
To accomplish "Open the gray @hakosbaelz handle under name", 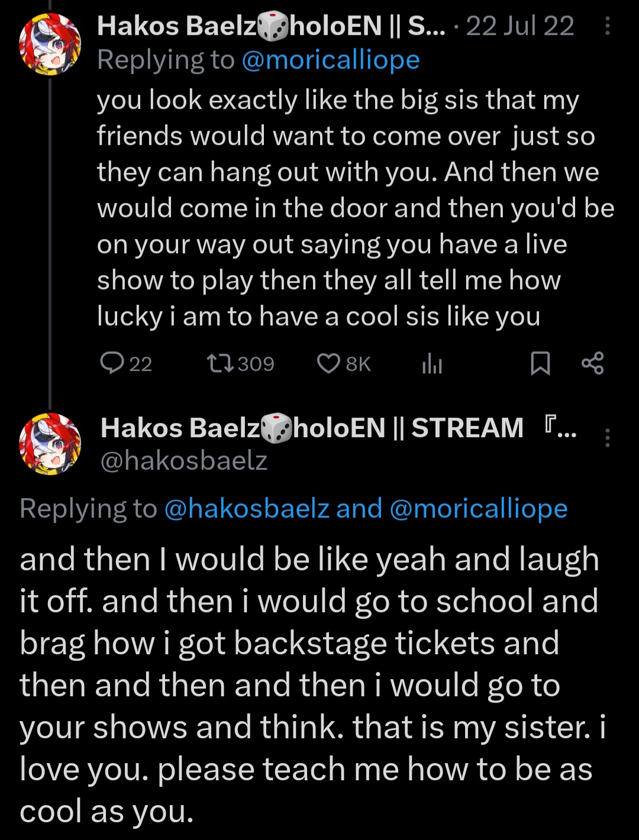I will (x=184, y=460).
